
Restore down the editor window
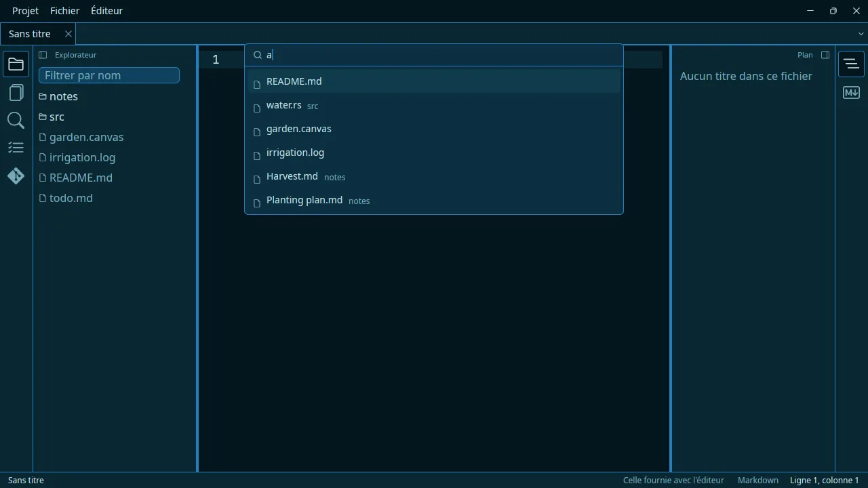click(833, 11)
